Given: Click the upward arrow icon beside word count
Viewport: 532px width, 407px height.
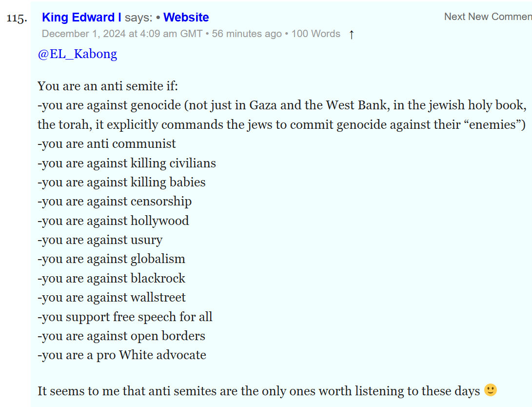Looking at the screenshot, I should pyautogui.click(x=351, y=34).
